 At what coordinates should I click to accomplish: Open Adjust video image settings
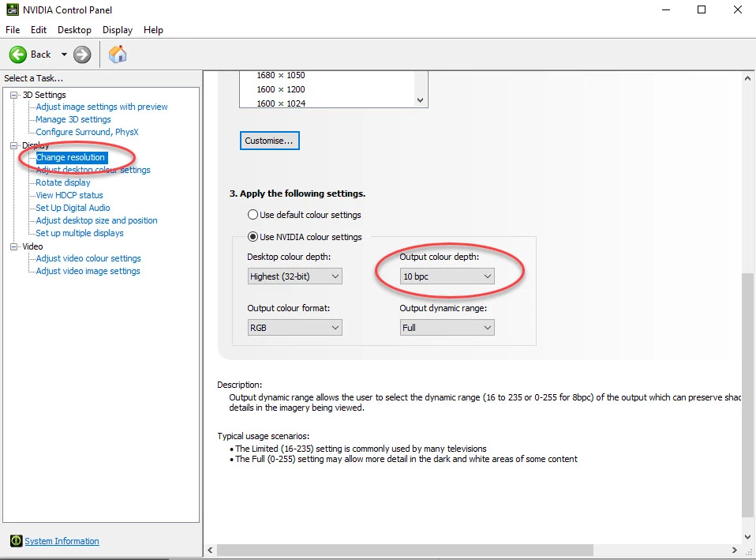(88, 271)
